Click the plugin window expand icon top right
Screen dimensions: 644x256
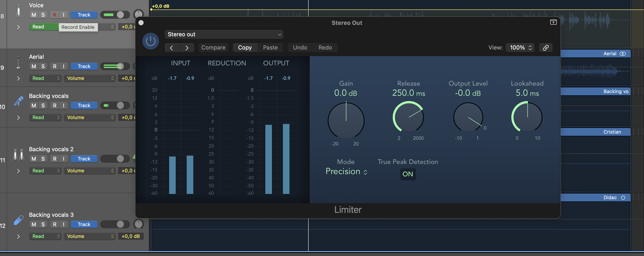[x=553, y=22]
